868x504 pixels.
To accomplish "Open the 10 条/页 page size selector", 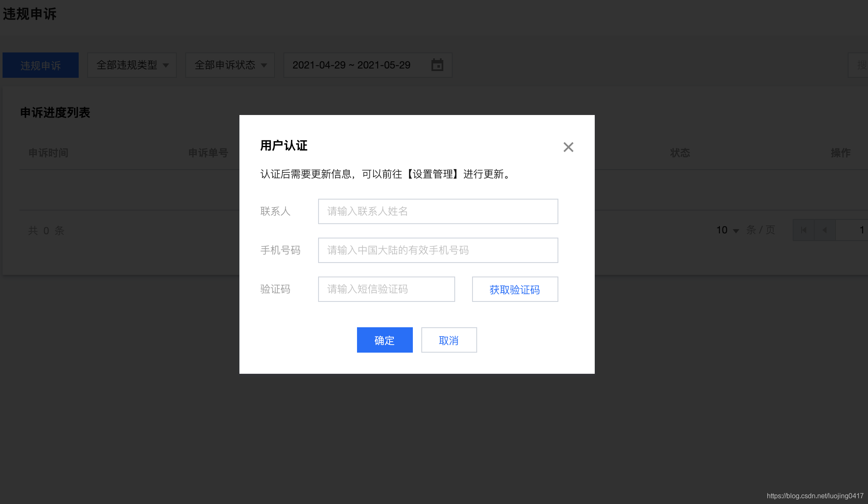I will pyautogui.click(x=727, y=230).
